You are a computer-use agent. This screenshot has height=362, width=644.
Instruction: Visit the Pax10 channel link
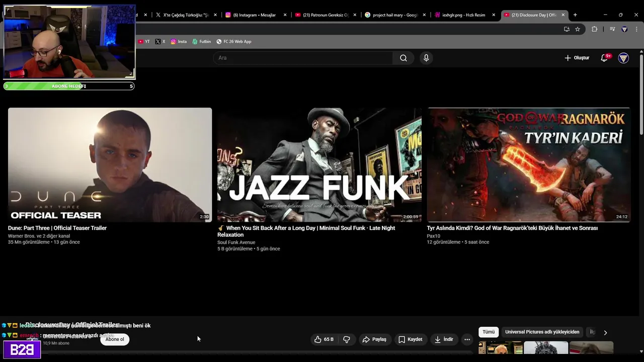point(433,236)
